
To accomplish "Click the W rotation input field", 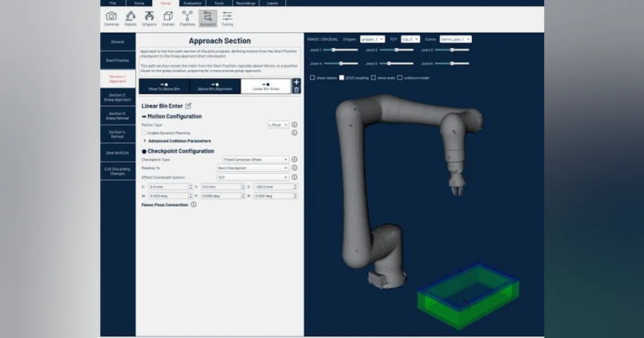I will (x=170, y=196).
